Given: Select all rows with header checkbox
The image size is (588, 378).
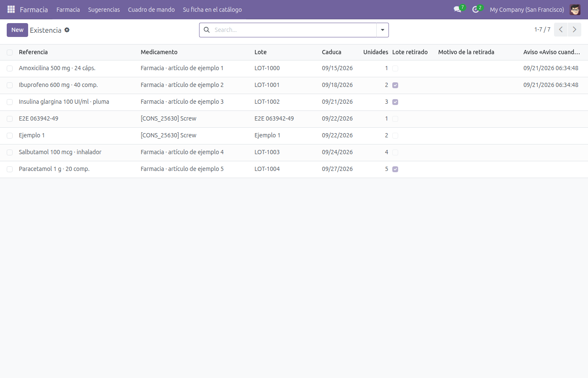Looking at the screenshot, I should tap(10, 52).
